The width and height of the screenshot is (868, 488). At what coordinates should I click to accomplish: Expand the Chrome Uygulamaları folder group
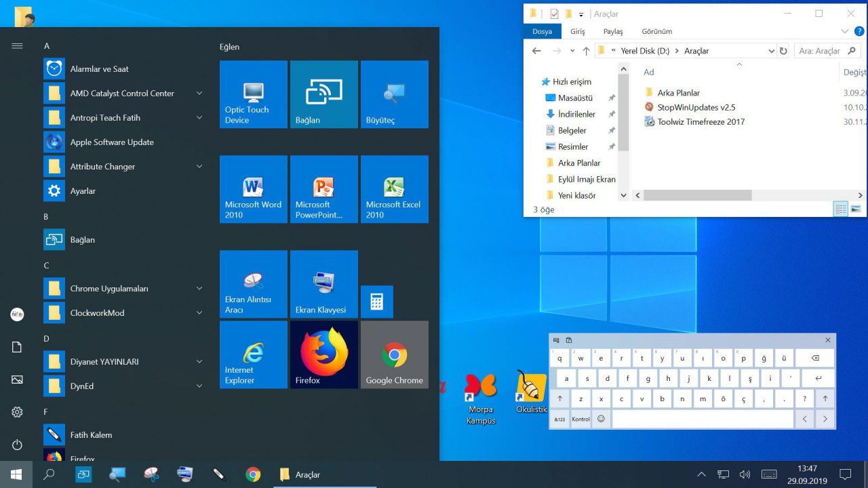(x=199, y=289)
